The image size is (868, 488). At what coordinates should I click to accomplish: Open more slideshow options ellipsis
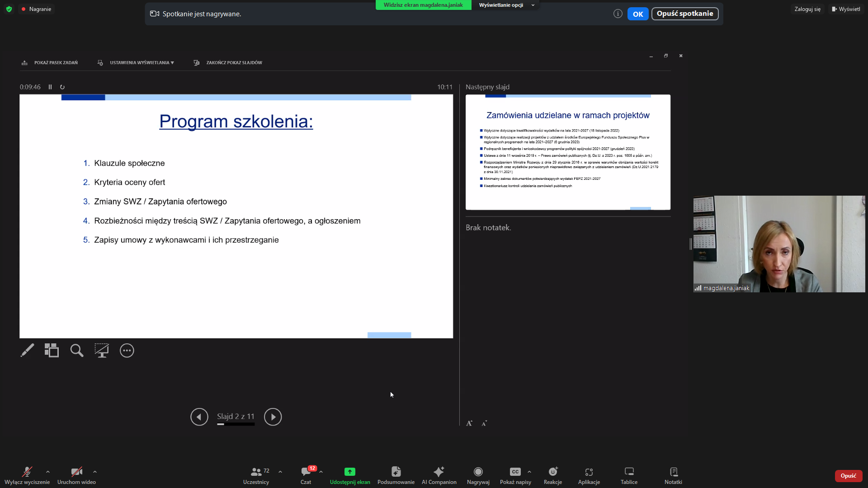[127, 351]
